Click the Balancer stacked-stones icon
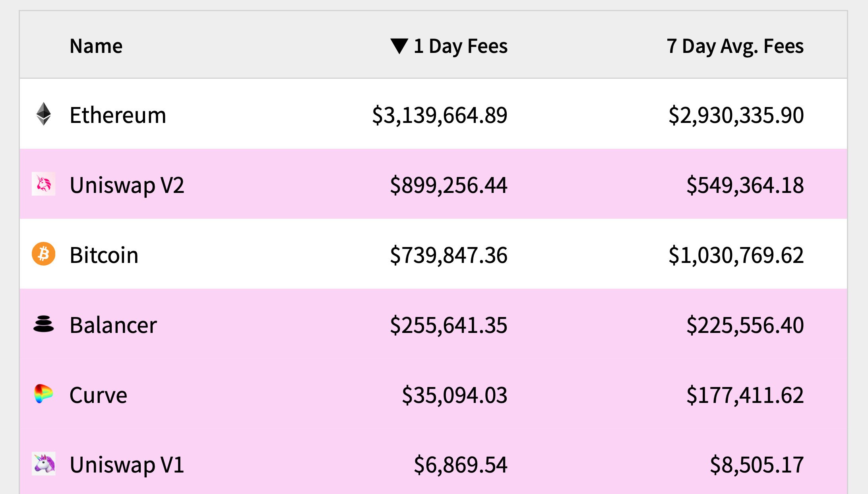The image size is (868, 494). coord(44,324)
